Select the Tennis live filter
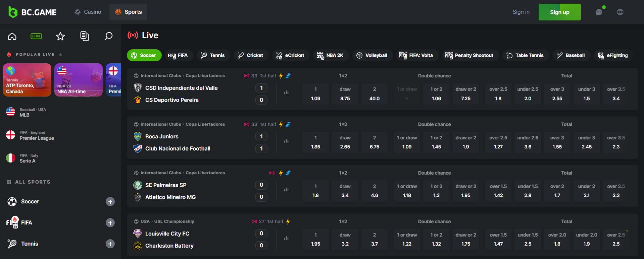The image size is (644, 259). (213, 55)
